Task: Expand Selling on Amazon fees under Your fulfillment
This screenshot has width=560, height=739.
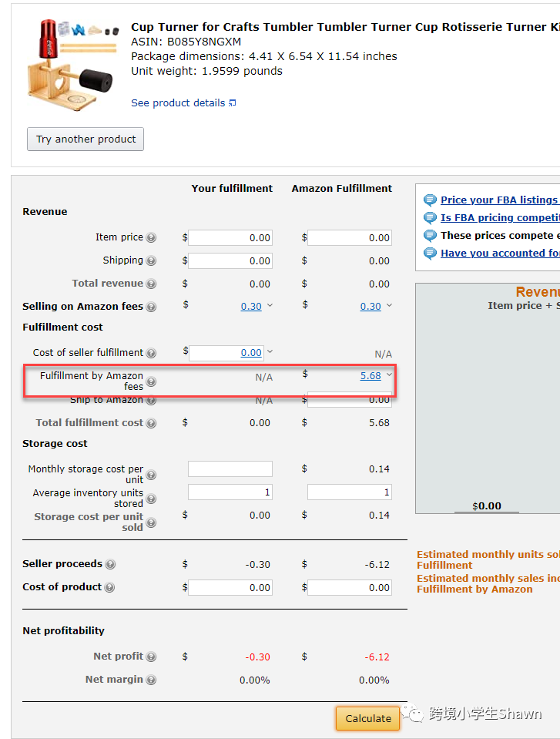Action: [x=270, y=305]
